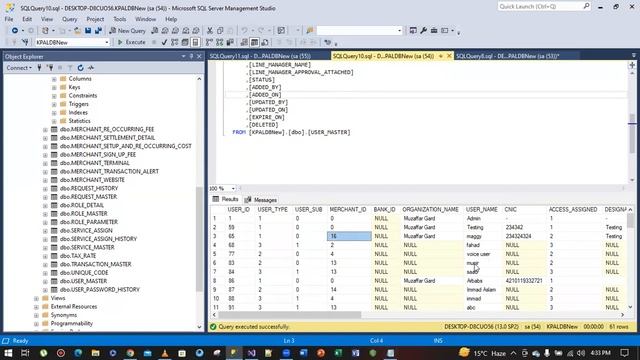Expand the Triggers folder node
Image resolution: width=640 pixels, height=360 pixels.
coord(54,104)
